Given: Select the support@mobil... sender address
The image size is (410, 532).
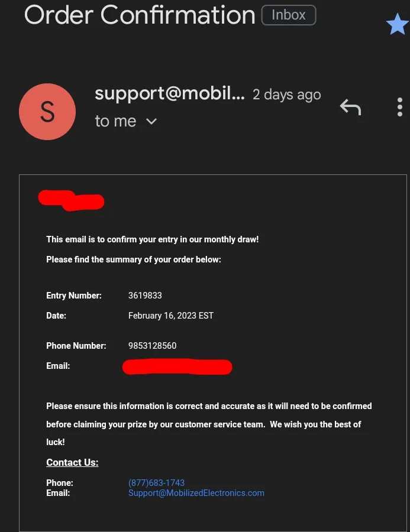Looking at the screenshot, I should click(x=170, y=93).
